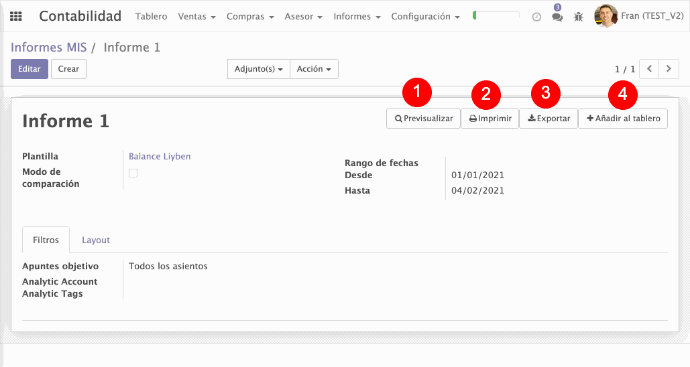This screenshot has width=690, height=367.
Task: Click the Apuntes objetivo label
Action: click(x=60, y=266)
